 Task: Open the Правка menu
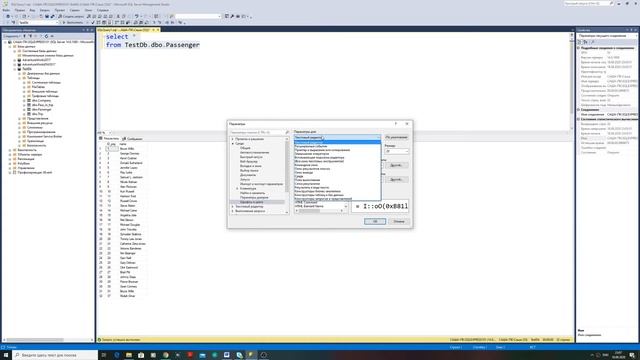click(x=20, y=10)
